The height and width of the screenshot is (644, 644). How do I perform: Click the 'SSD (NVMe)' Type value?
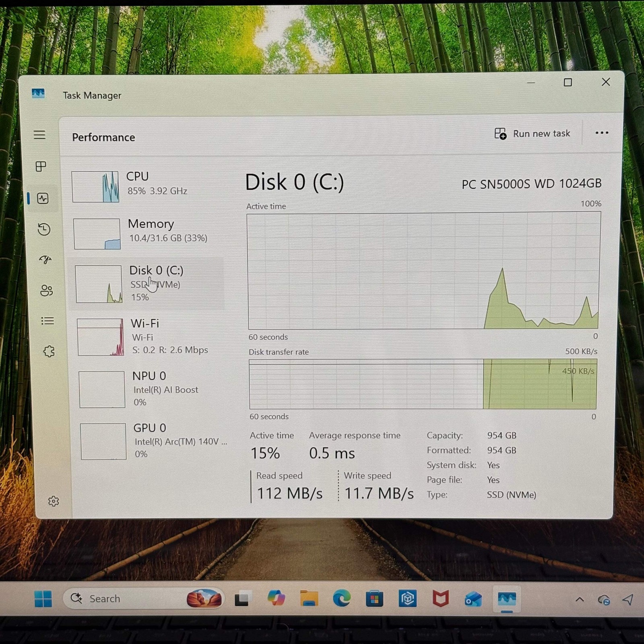click(512, 495)
